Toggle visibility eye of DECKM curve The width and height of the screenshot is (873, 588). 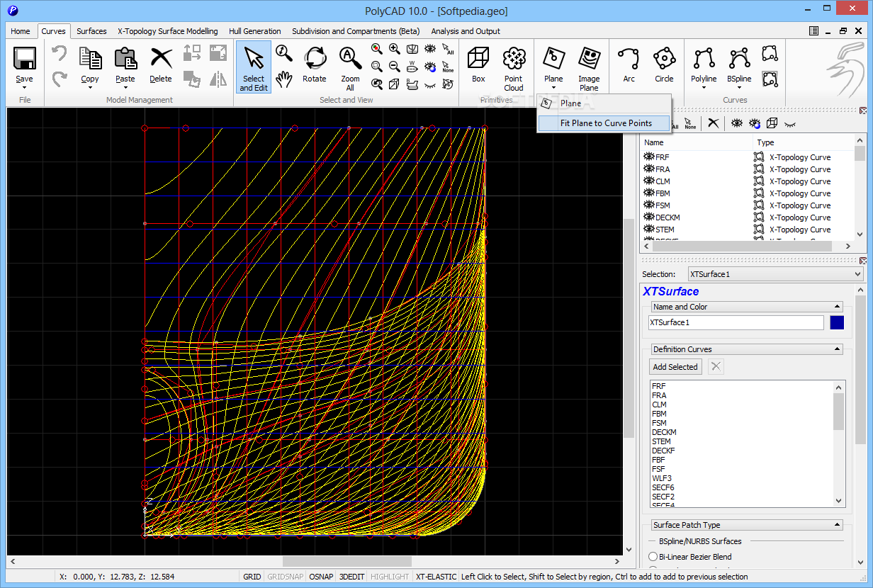coord(648,217)
